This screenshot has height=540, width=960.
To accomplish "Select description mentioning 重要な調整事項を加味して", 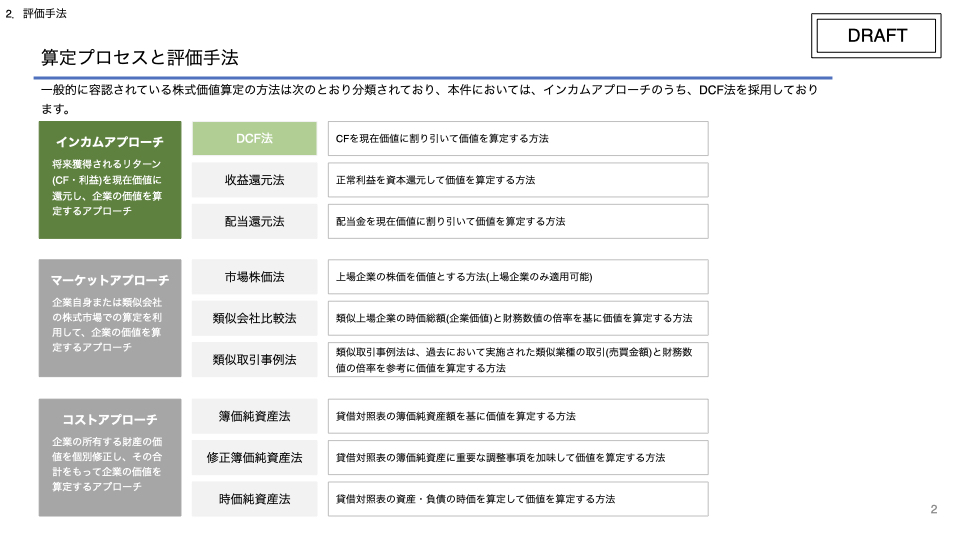I will coord(518,458).
